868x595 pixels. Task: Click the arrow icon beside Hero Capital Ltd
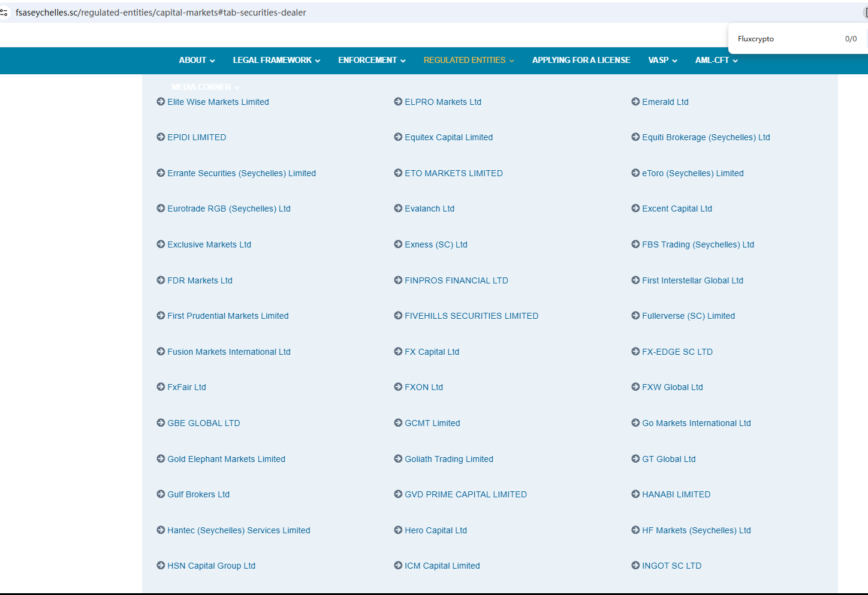[x=398, y=530]
